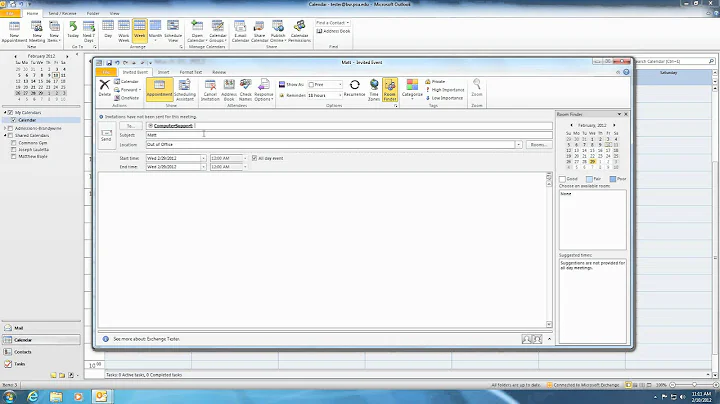Open the Show As dropdown
The width and height of the screenshot is (720, 404).
tap(340, 84)
